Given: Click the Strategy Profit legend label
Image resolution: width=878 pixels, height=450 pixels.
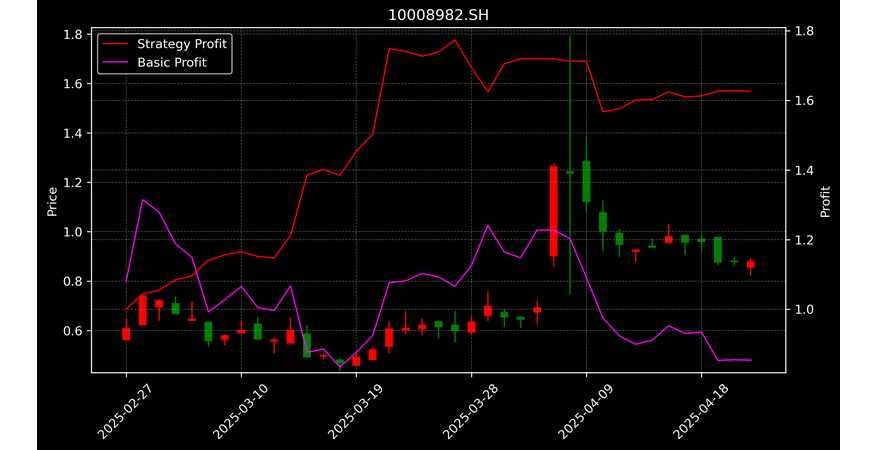Looking at the screenshot, I should coord(182,44).
